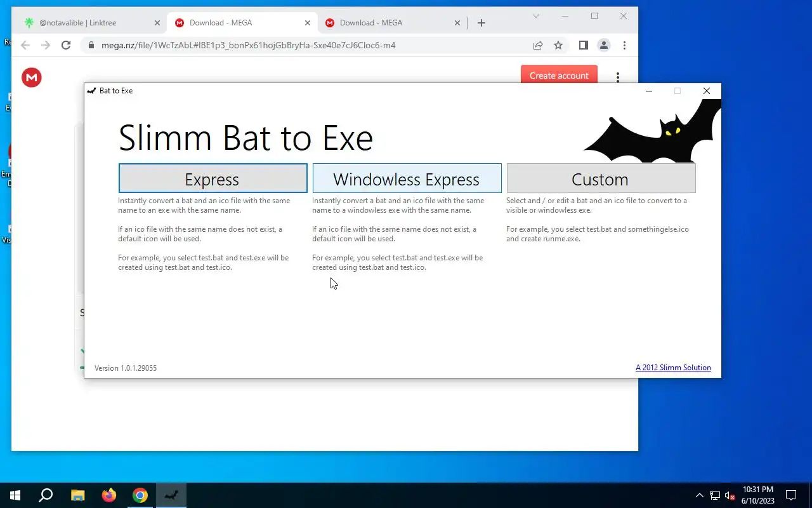Screen dimensions: 812x508
Task: Click the site lock icon in address bar
Action: [x=91, y=45]
